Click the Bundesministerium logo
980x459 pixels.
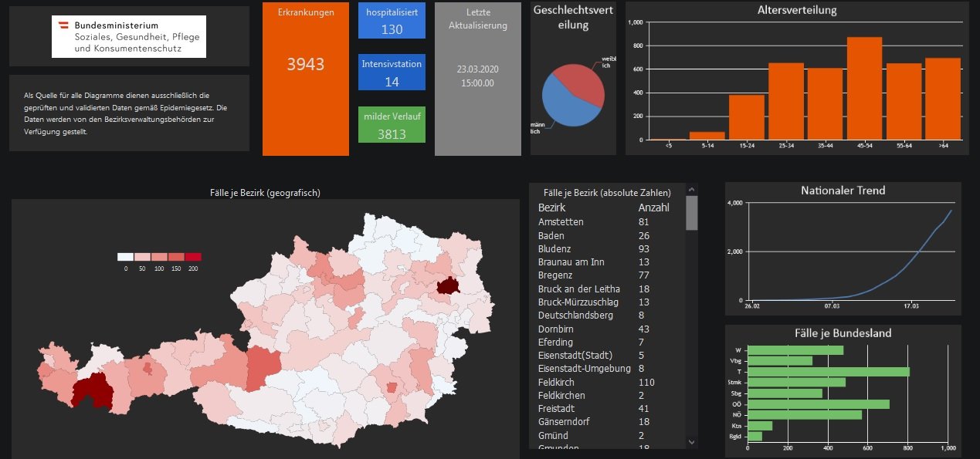129,36
